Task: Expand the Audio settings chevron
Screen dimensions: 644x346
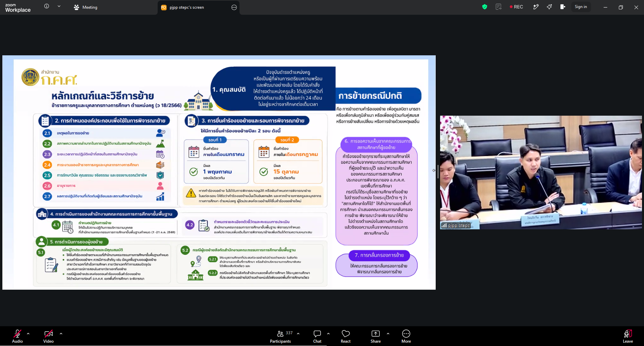Action: click(28, 334)
